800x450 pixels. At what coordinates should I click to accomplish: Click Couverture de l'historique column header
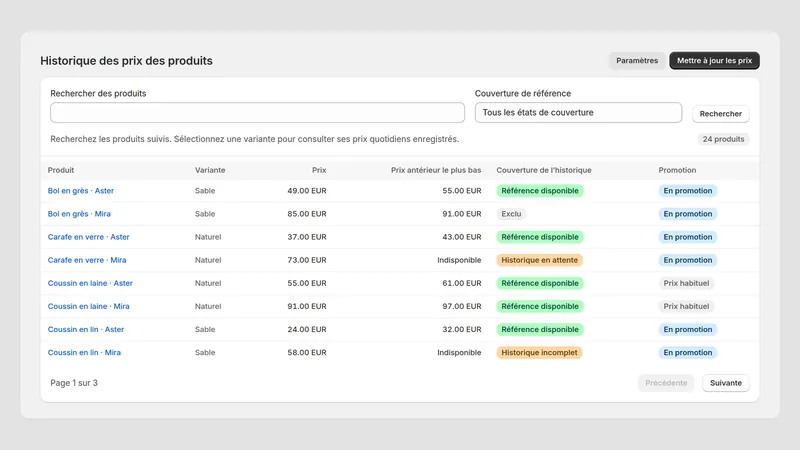(544, 170)
